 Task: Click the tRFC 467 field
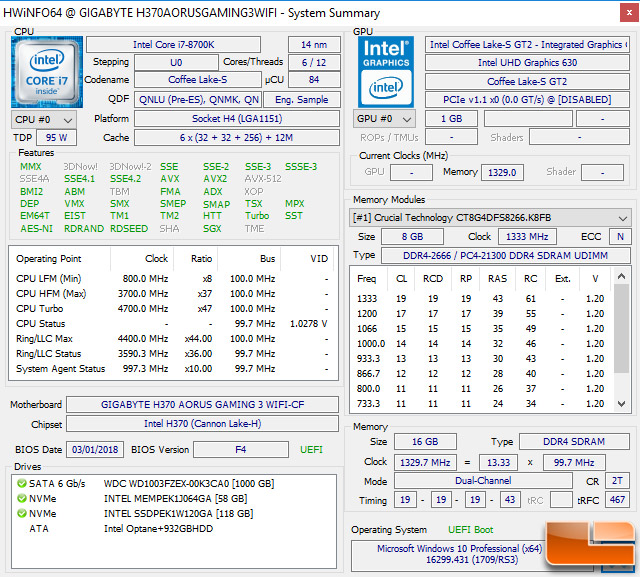click(x=617, y=499)
